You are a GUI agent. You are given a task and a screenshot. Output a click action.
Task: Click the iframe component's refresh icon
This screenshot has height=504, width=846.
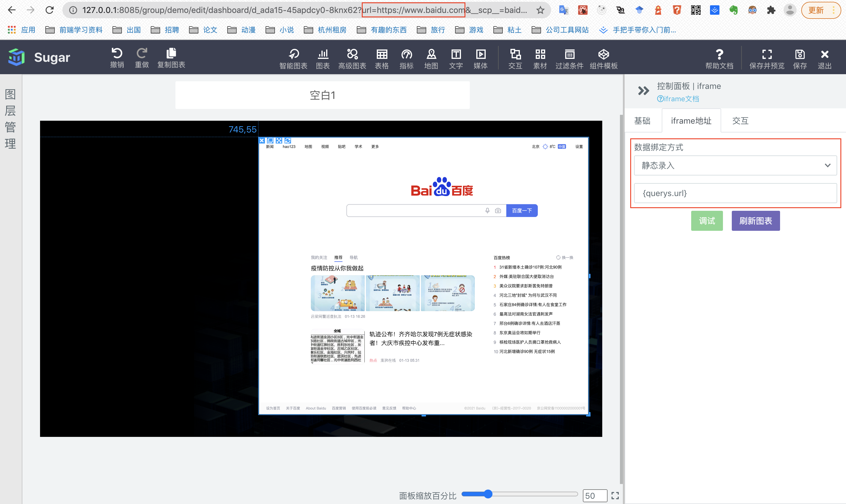point(288,140)
